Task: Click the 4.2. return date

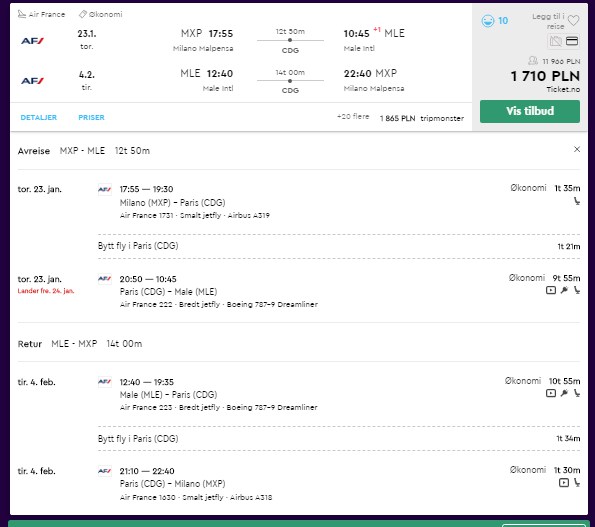Action: coord(87,74)
